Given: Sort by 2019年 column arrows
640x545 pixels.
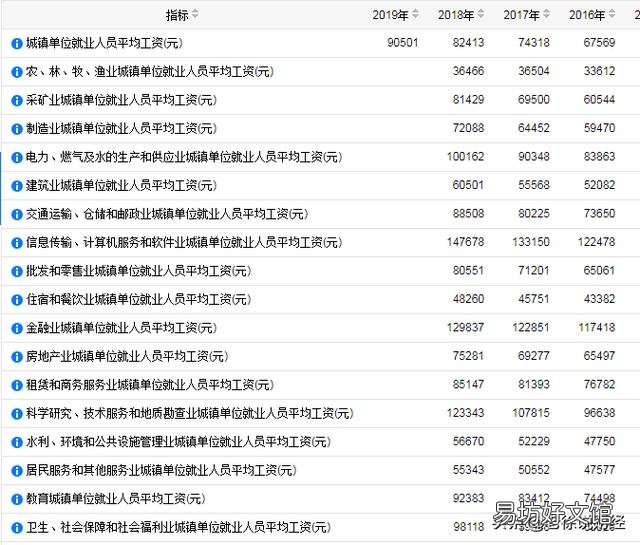Looking at the screenshot, I should pos(415,14).
